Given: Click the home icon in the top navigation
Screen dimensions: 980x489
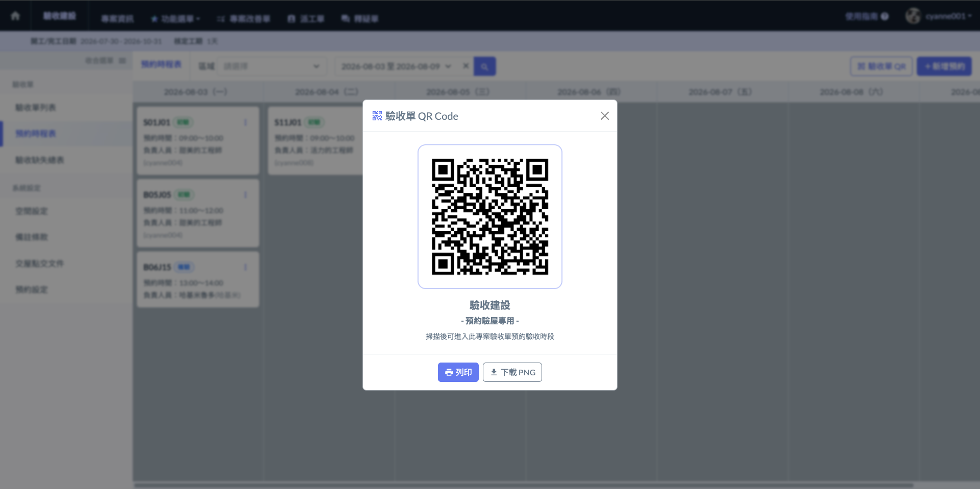Looking at the screenshot, I should (x=15, y=16).
